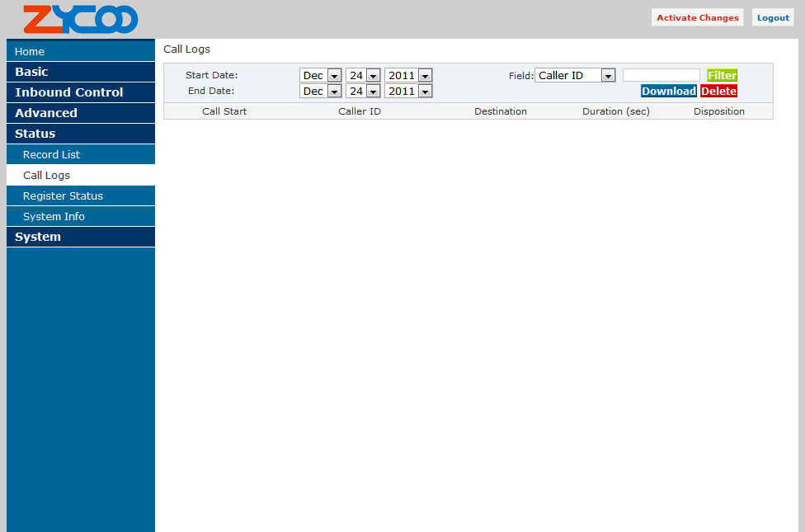This screenshot has width=805, height=532.
Task: Open the Start Date year dropdown
Action: pyautogui.click(x=408, y=75)
